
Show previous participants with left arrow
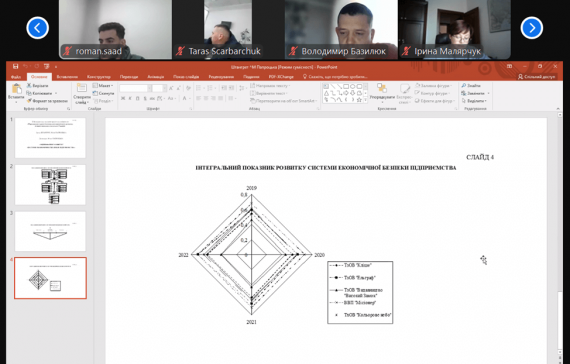pyautogui.click(x=37, y=28)
